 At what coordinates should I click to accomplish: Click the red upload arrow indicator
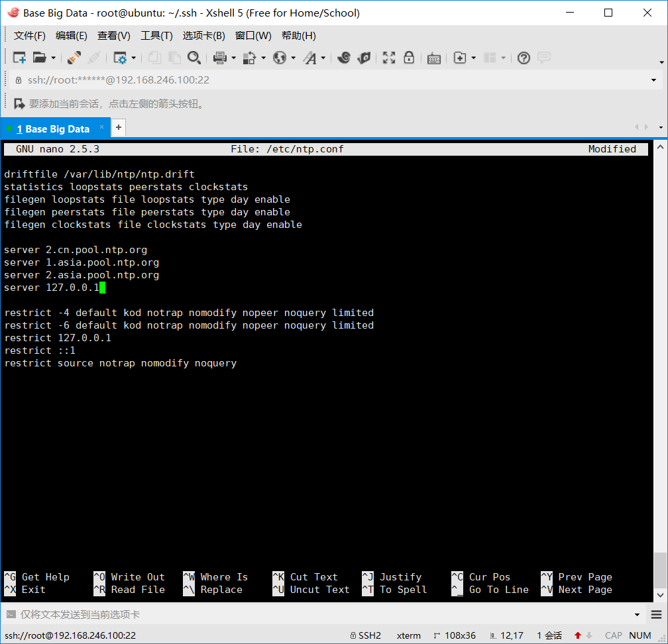click(x=578, y=635)
